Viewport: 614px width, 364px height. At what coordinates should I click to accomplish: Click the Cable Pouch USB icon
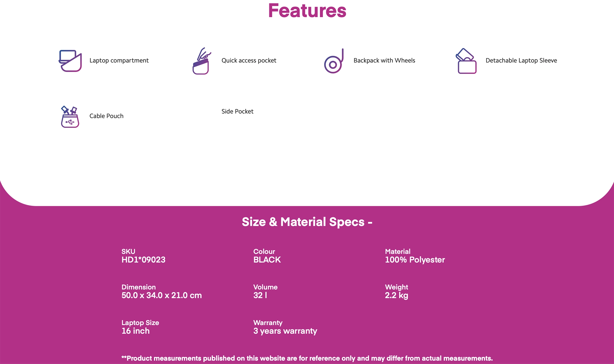tap(70, 117)
